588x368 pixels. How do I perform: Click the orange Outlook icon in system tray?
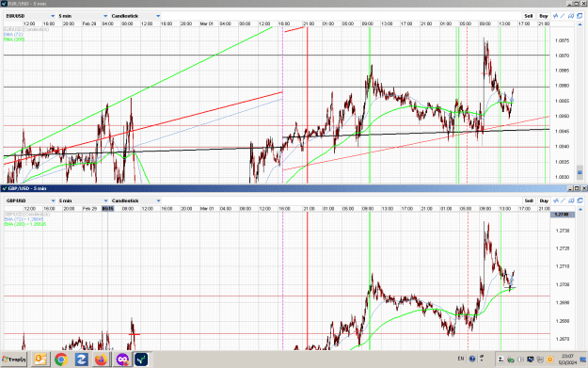[x=549, y=360]
